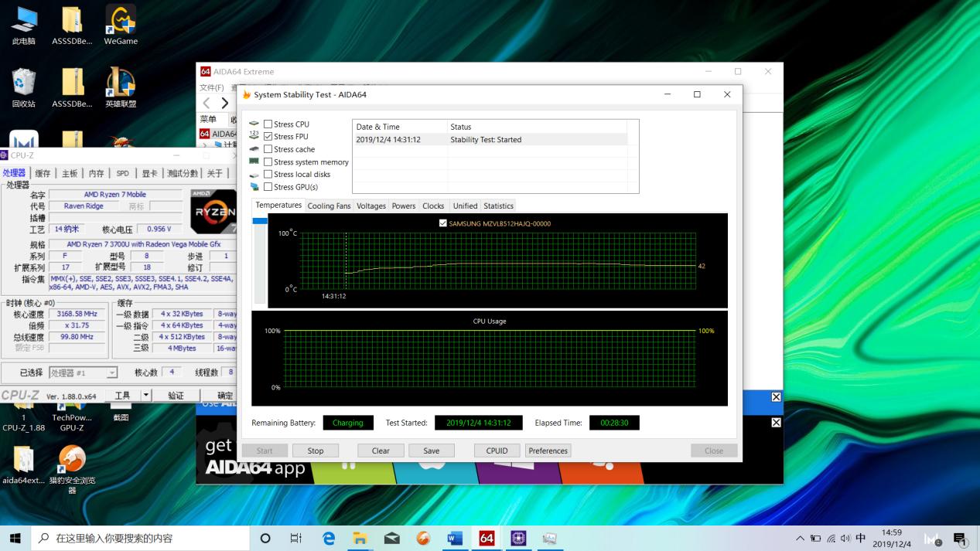The image size is (980, 551).
Task: Open CPU-Z Tools dropdown arrow
Action: click(x=145, y=396)
